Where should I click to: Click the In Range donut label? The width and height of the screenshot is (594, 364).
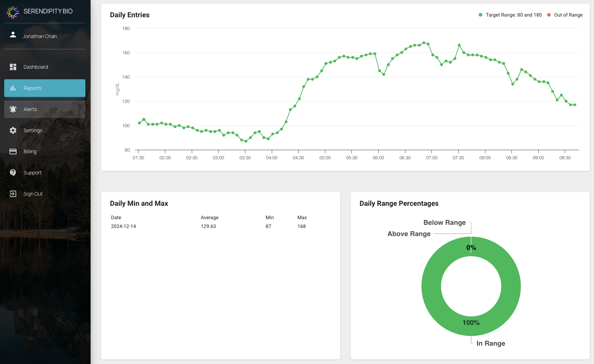pos(491,343)
